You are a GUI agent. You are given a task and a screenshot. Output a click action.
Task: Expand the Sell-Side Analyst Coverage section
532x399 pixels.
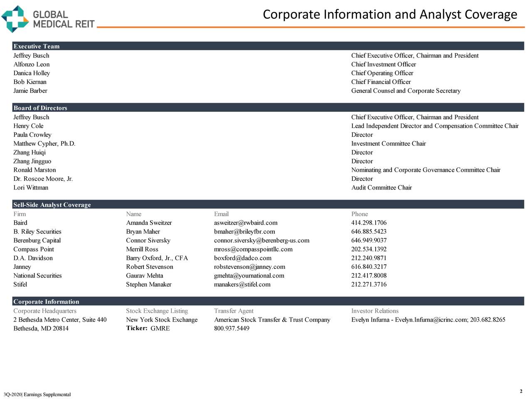point(52,204)
